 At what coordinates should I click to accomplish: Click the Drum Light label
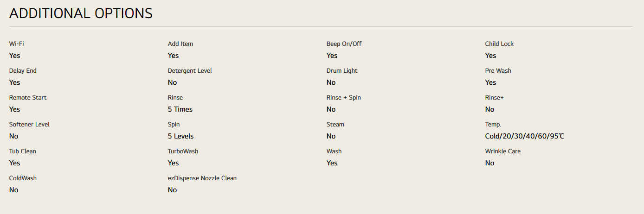pyautogui.click(x=342, y=71)
